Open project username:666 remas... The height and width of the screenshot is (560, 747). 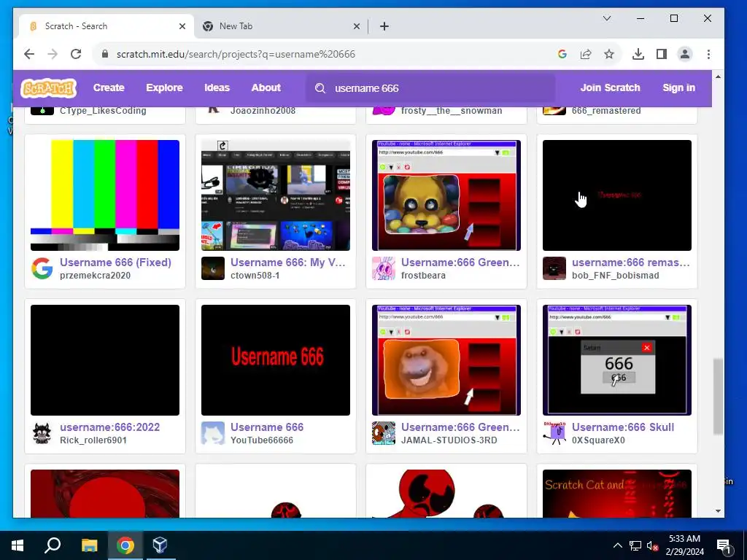point(631,262)
